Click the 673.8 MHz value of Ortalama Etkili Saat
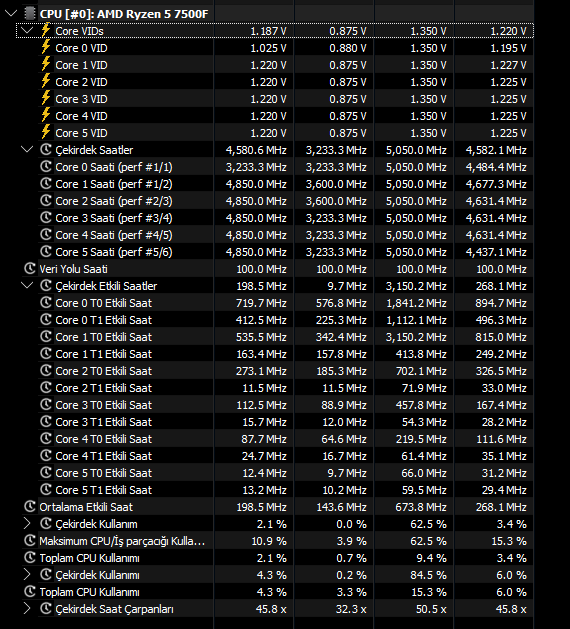 pos(421,507)
